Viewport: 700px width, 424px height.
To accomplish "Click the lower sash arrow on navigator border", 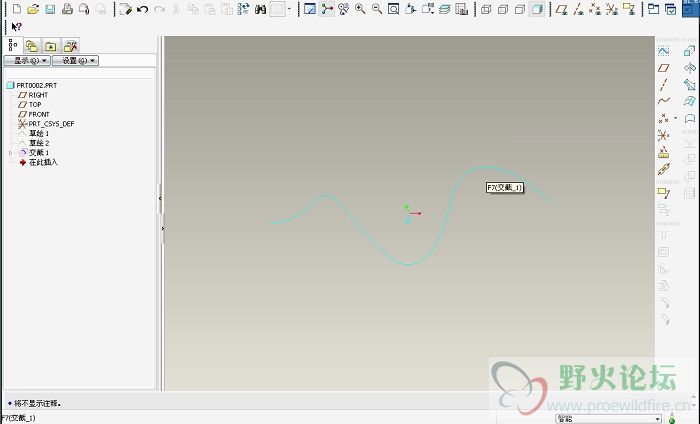I will point(162,229).
